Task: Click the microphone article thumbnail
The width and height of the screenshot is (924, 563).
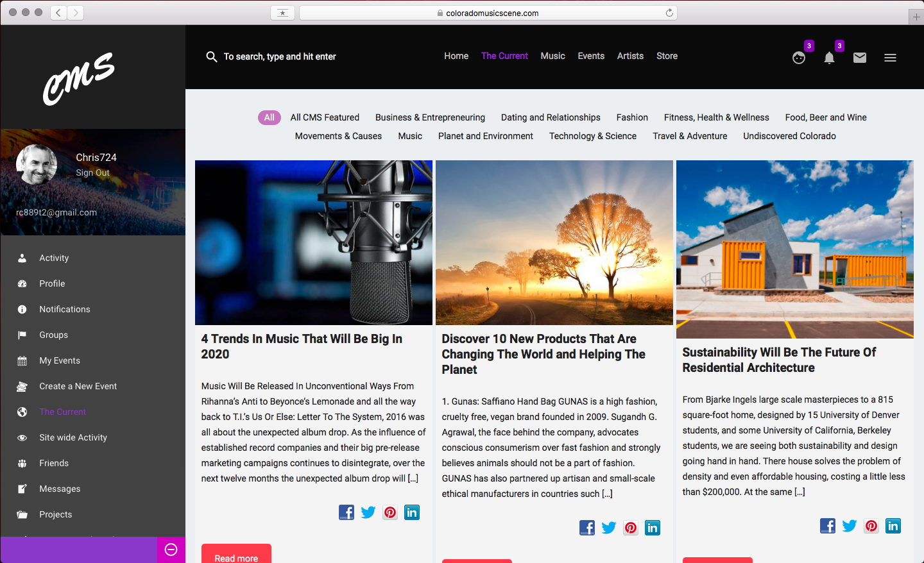Action: click(x=313, y=242)
